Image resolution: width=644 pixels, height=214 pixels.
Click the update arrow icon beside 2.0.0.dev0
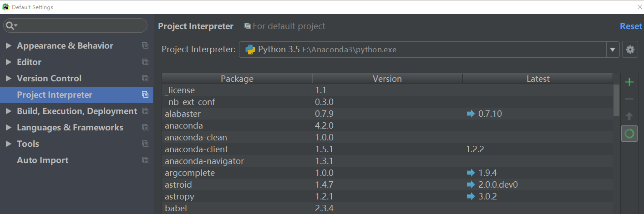471,184
